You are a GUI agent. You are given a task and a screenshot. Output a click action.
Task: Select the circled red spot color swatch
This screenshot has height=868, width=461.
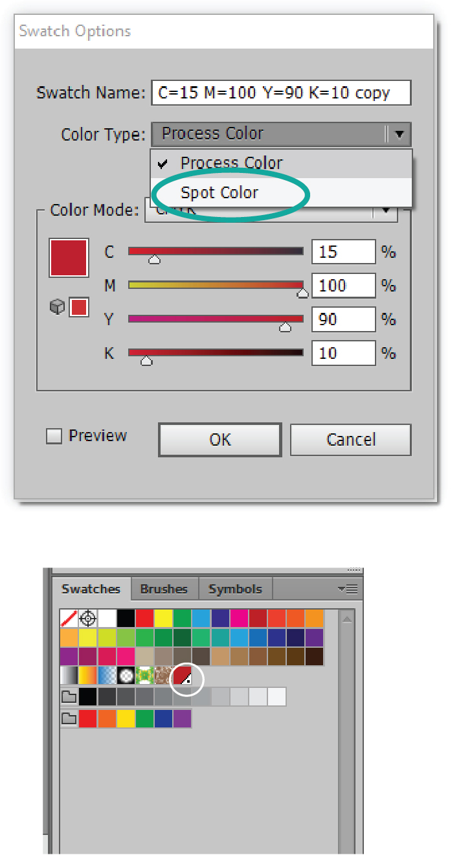coord(182,676)
